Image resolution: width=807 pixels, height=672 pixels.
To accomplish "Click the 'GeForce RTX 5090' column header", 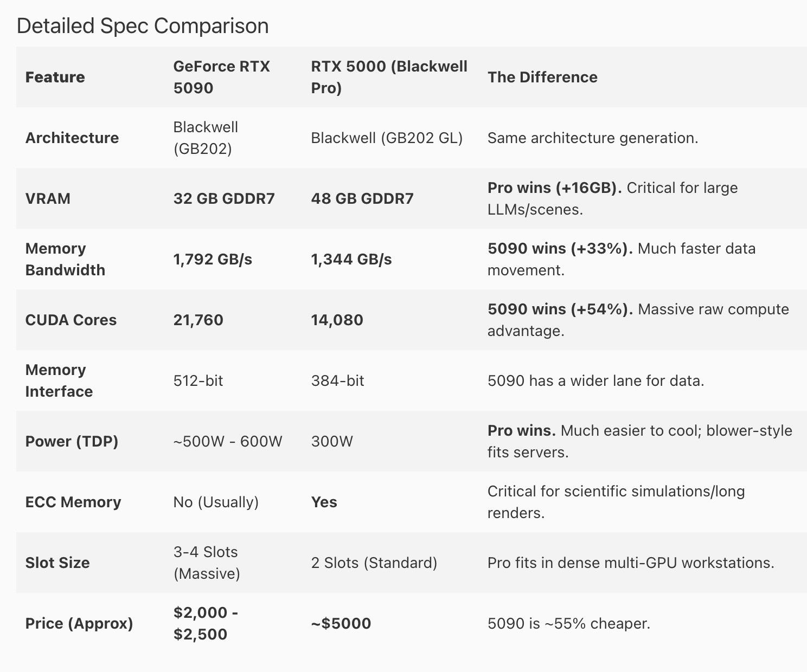I will pyautogui.click(x=221, y=77).
